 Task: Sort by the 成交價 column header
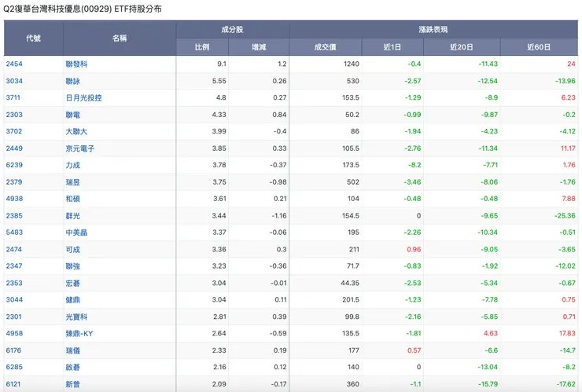(325, 47)
